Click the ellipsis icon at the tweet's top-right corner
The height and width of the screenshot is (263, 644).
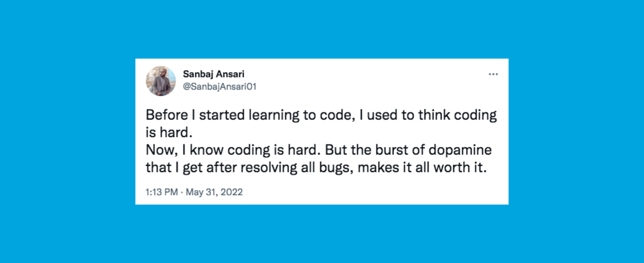pos(493,74)
